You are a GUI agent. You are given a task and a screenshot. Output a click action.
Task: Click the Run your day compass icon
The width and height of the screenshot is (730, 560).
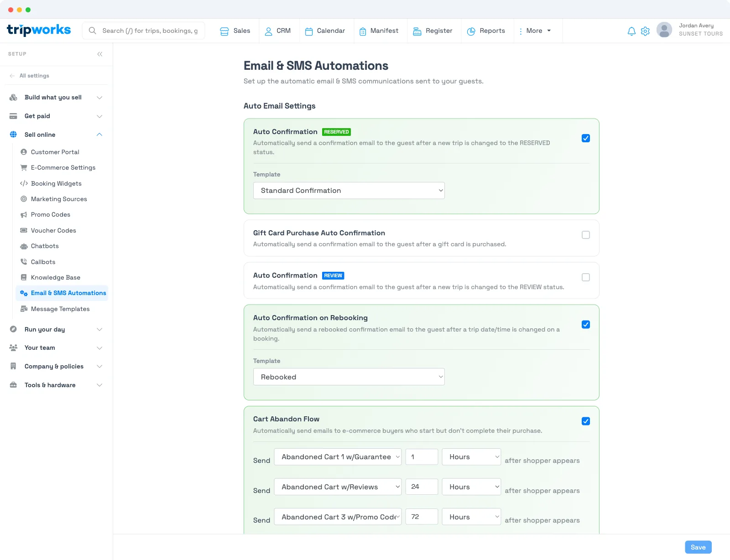pyautogui.click(x=13, y=329)
